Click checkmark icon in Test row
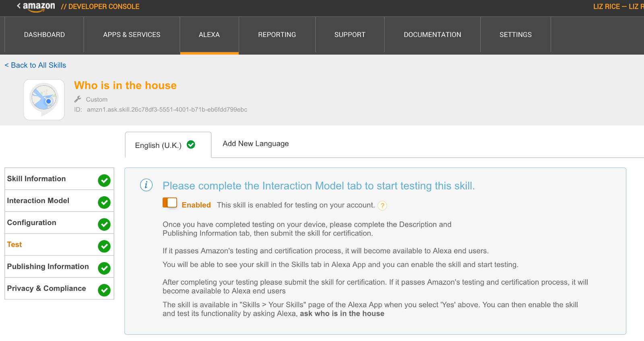644x341 pixels. coord(104,246)
